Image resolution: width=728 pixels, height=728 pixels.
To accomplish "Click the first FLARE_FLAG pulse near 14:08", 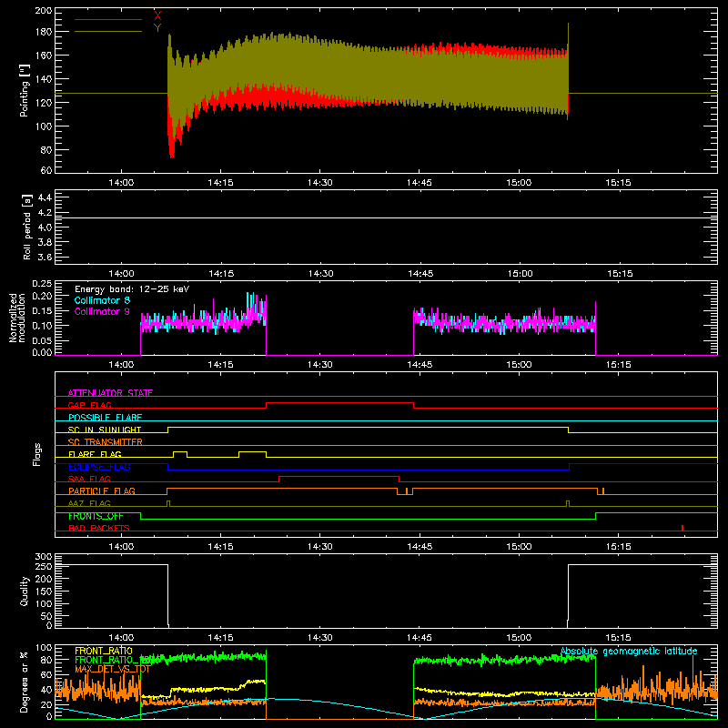I will coord(180,451).
